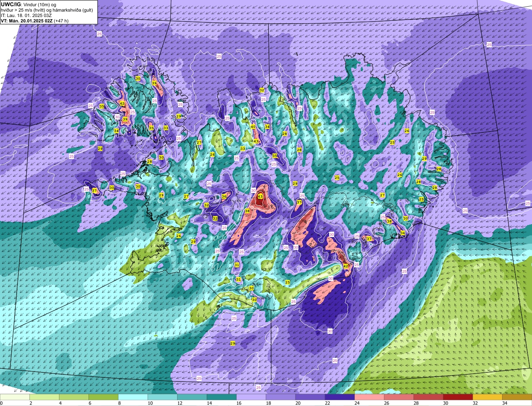Click the yellow gust label '36'
This screenshot has width=532, height=406.
click(224, 196)
